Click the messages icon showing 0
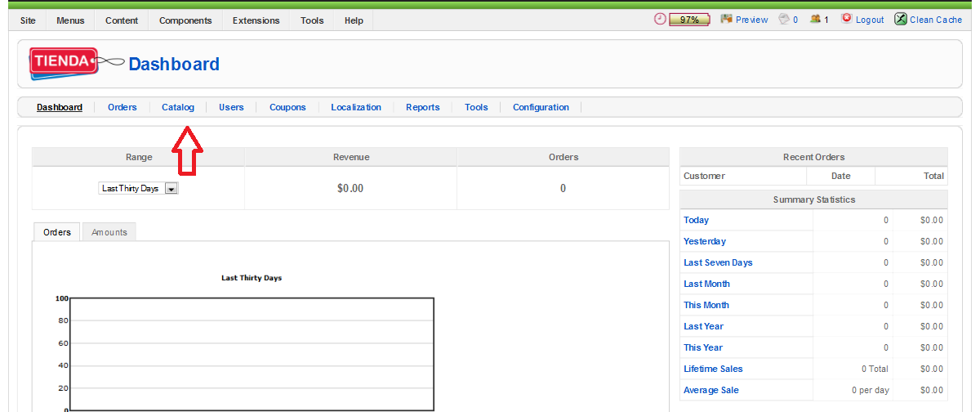The height and width of the screenshot is (412, 980). 784,19
